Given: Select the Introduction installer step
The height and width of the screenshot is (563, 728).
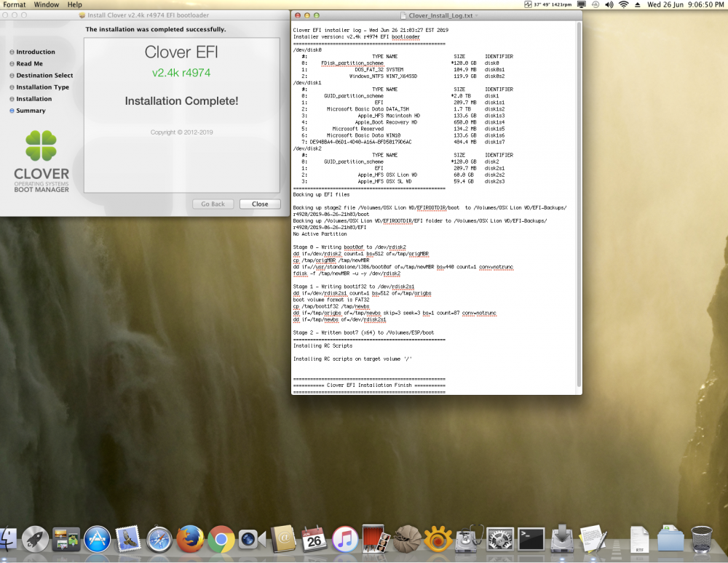Looking at the screenshot, I should [x=35, y=52].
